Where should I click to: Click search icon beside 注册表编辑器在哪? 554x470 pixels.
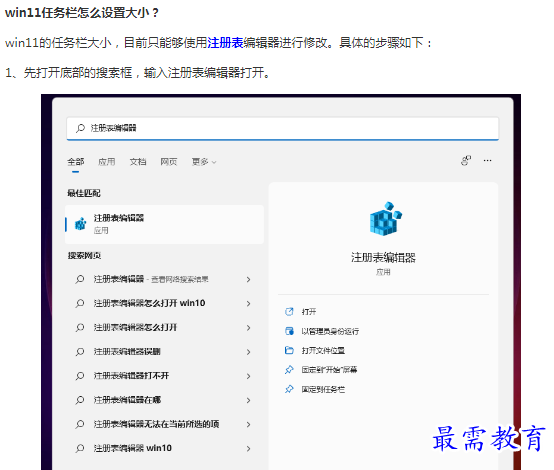tap(80, 400)
